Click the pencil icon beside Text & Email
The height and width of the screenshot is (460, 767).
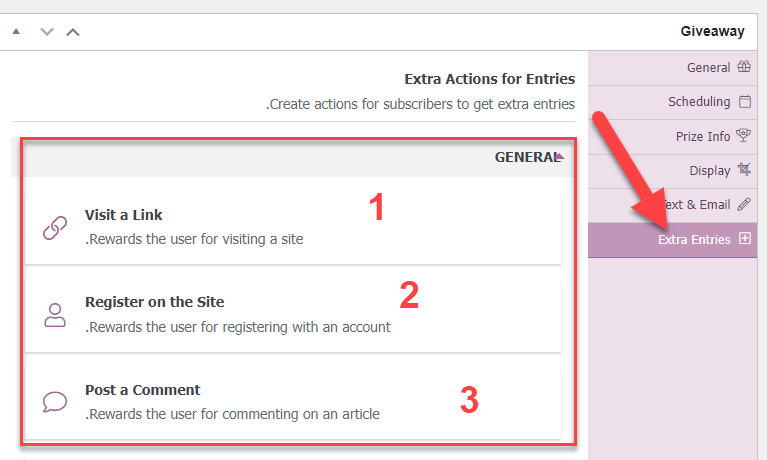click(744, 204)
